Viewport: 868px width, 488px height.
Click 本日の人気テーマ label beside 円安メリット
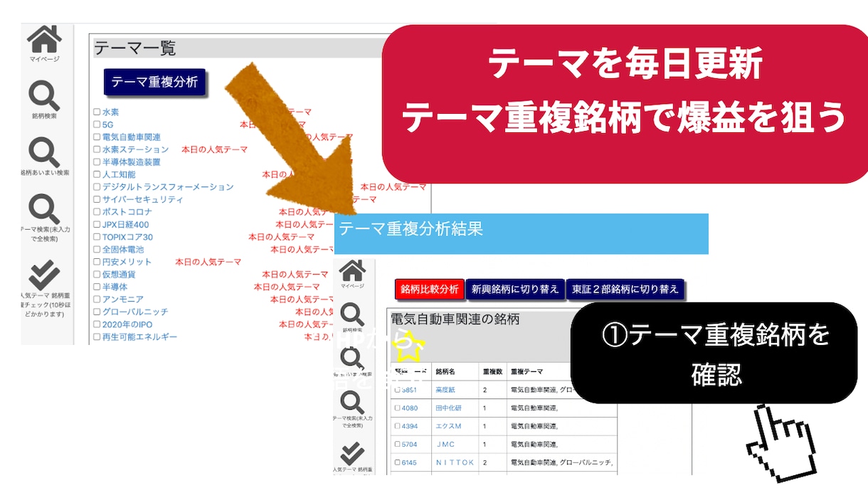(208, 262)
